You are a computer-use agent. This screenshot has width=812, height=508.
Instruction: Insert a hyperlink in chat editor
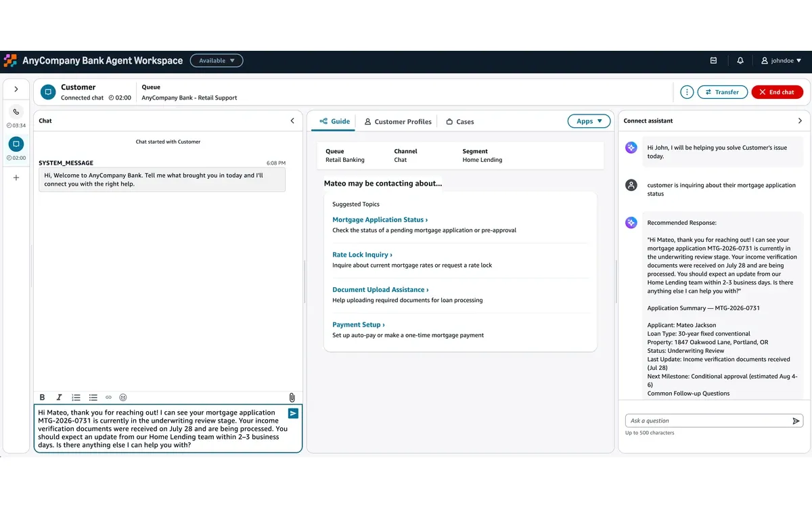coord(108,398)
